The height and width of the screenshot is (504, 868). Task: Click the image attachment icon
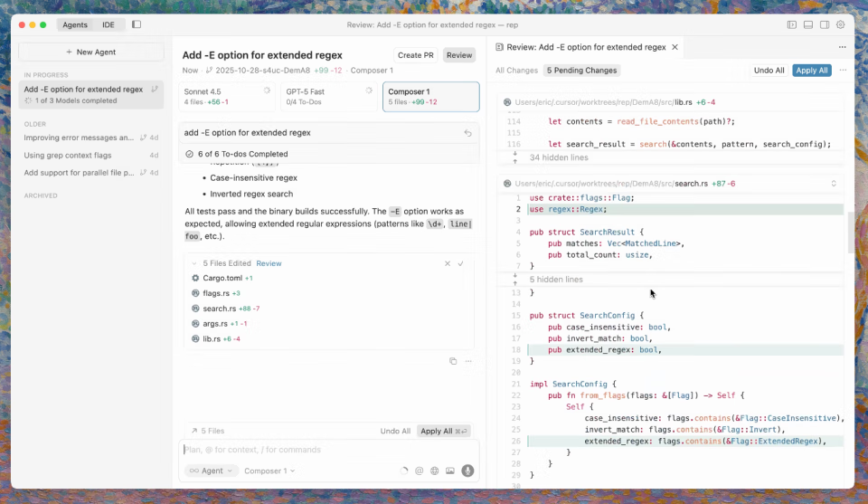[450, 471]
